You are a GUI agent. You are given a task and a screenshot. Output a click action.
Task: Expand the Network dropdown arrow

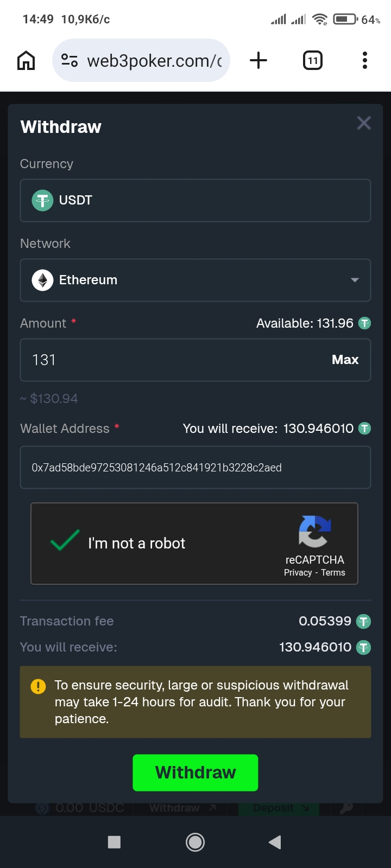355,280
